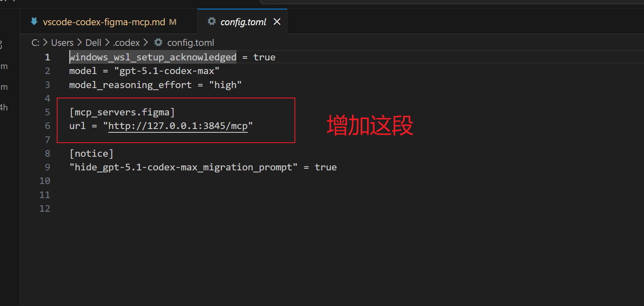Image resolution: width=644 pixels, height=306 pixels.
Task: Place cursor on the [notice] section header
Action: [91, 153]
